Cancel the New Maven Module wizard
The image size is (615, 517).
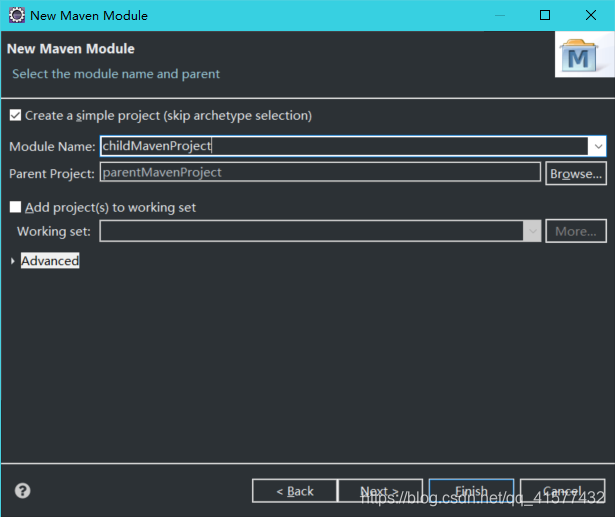[562, 491]
